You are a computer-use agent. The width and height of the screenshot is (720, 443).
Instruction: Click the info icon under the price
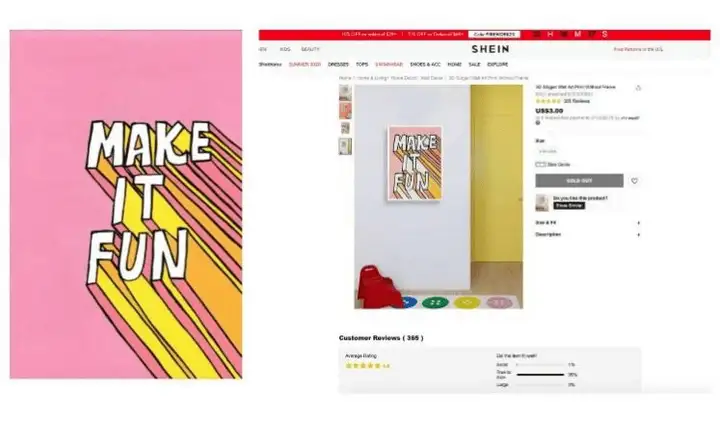coord(538,123)
